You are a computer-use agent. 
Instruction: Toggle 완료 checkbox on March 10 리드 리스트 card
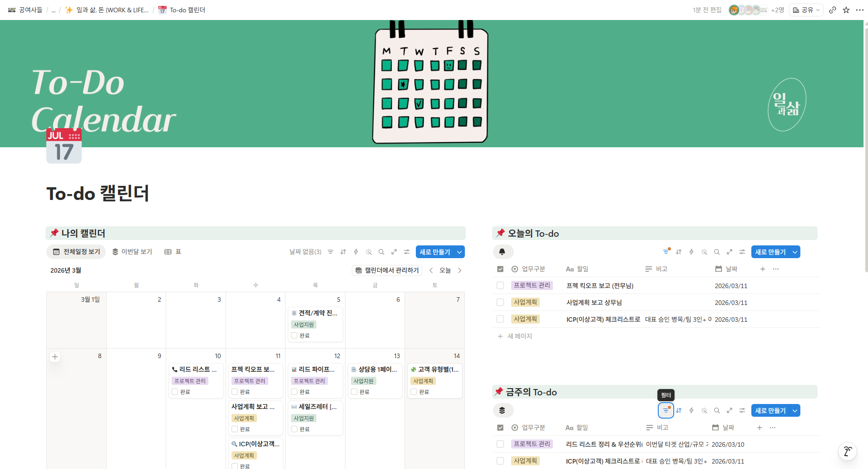pyautogui.click(x=175, y=392)
